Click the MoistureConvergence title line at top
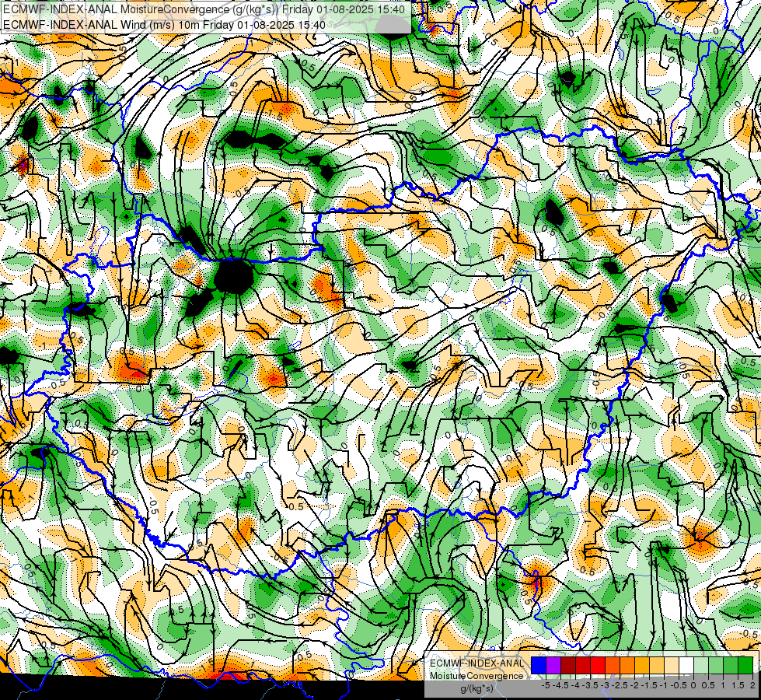This screenshot has width=761, height=700. [204, 9]
